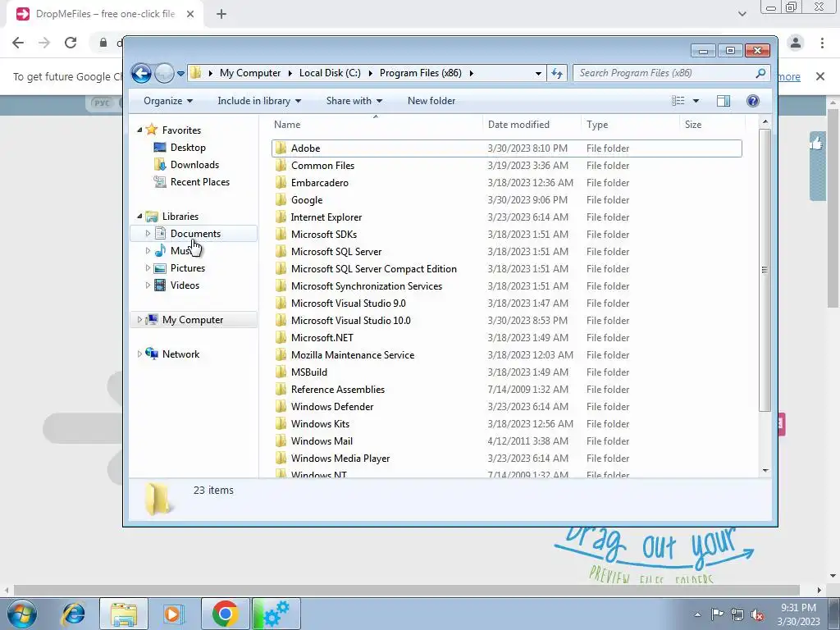Select the Common Files folder
Image resolution: width=840 pixels, height=630 pixels.
click(322, 166)
